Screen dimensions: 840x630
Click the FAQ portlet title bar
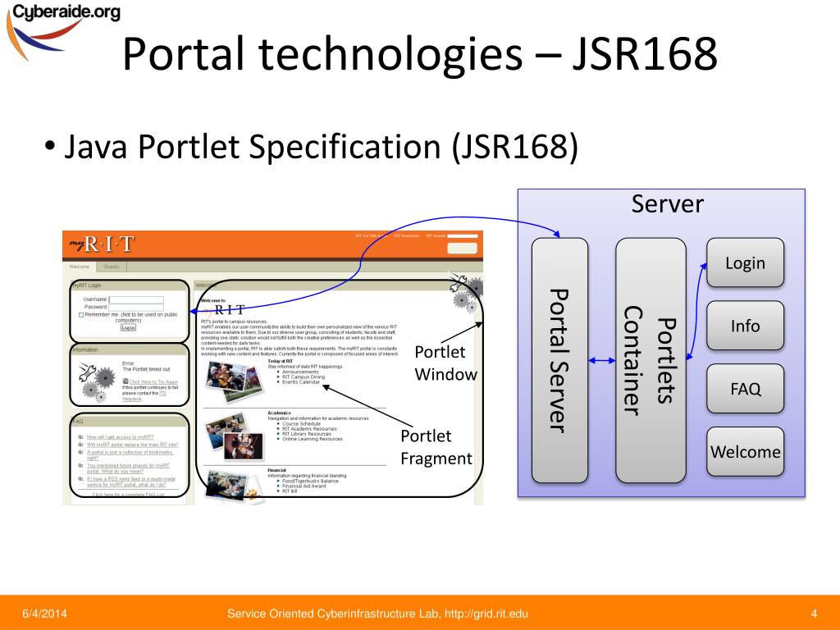[x=129, y=422]
